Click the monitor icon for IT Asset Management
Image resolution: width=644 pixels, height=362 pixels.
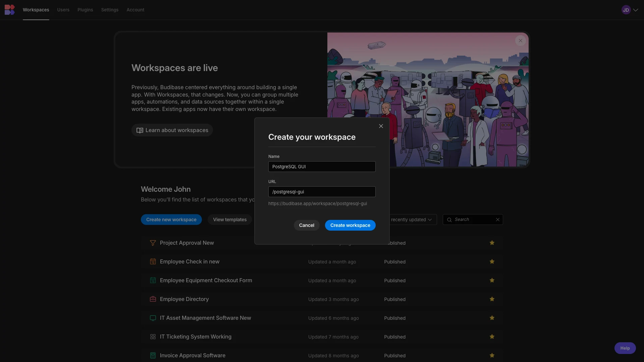point(153,318)
